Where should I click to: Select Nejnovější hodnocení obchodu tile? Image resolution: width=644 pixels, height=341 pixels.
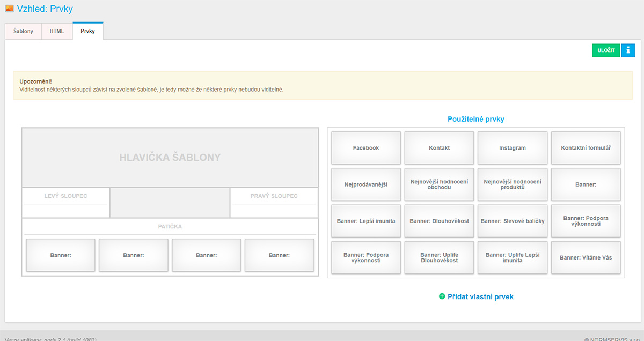(439, 184)
